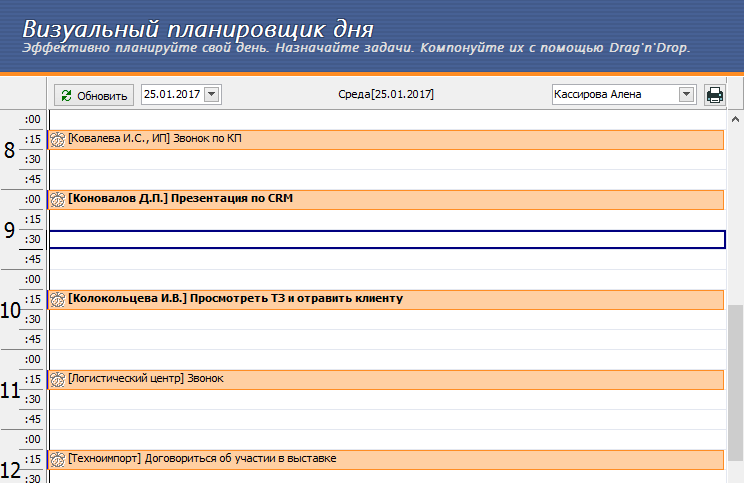Click the Среда[25.01.2017] day header
744x483 pixels.
[x=386, y=94]
